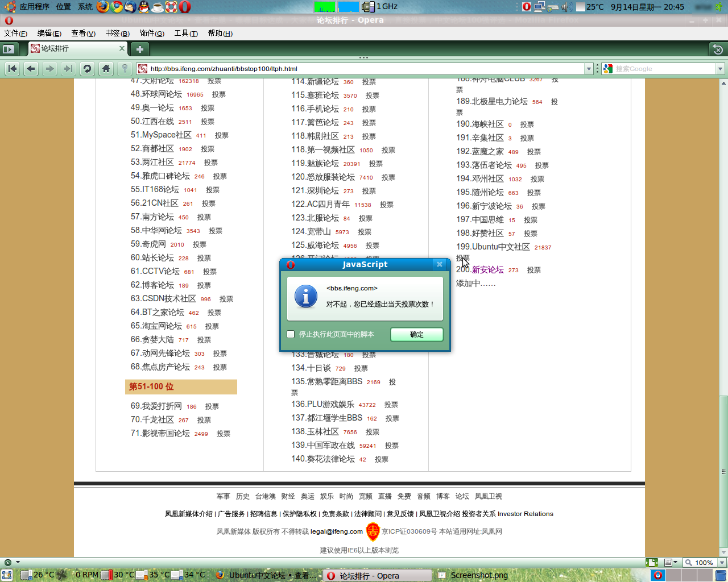
Task: Click the lifebuoy help panel icon
Action: (x=171, y=7)
